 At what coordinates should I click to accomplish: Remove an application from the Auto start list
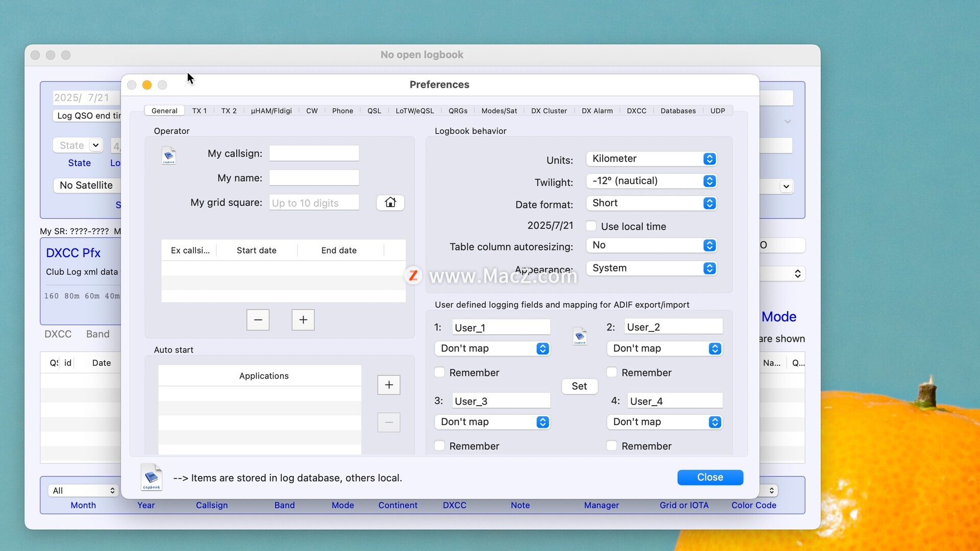coord(389,422)
